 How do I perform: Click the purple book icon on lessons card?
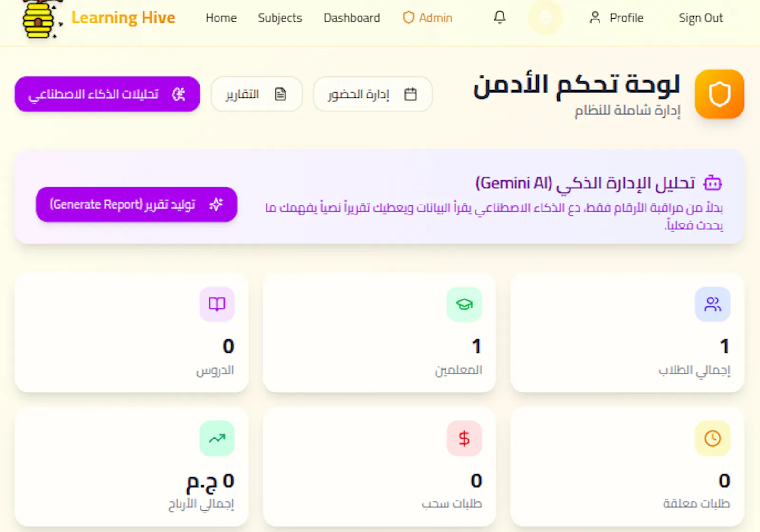coord(217,304)
